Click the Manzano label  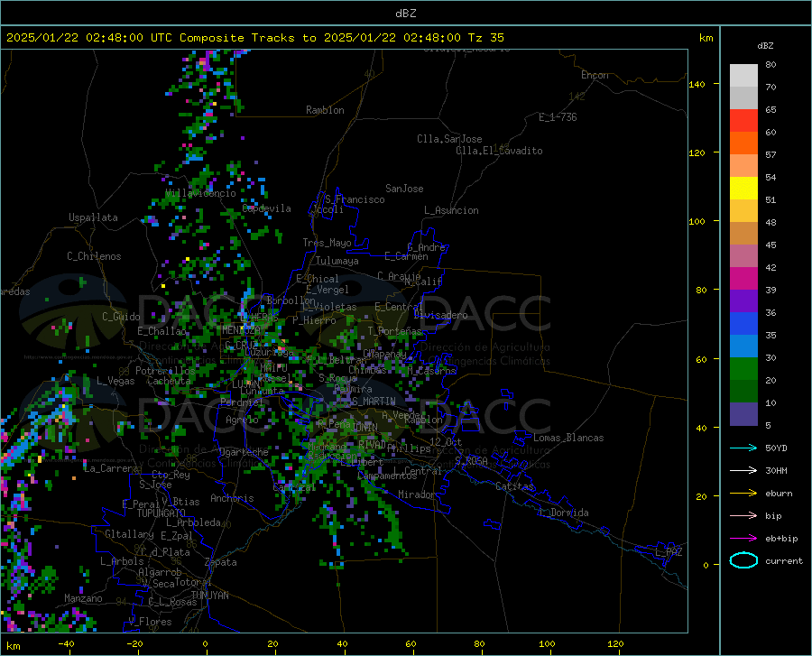point(83,598)
